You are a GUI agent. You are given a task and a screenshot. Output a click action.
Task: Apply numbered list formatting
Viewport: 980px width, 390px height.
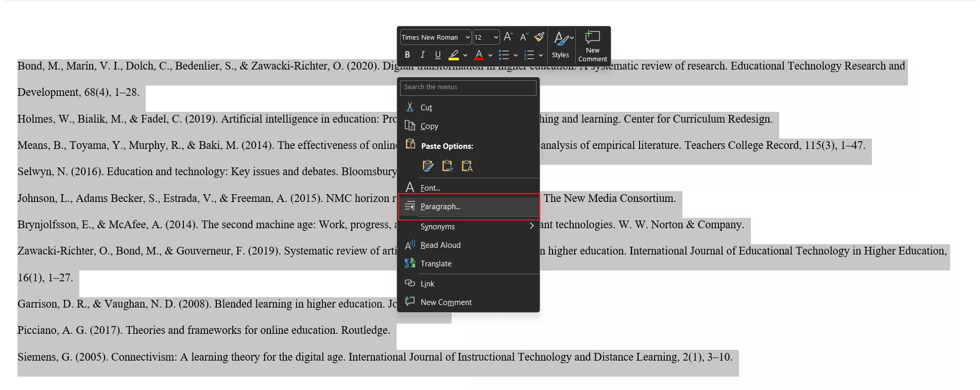point(529,55)
